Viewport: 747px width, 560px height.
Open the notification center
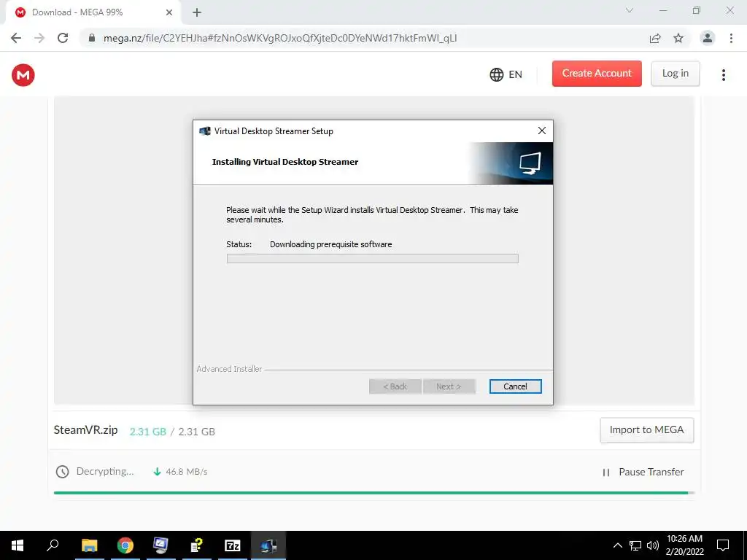pos(723,545)
